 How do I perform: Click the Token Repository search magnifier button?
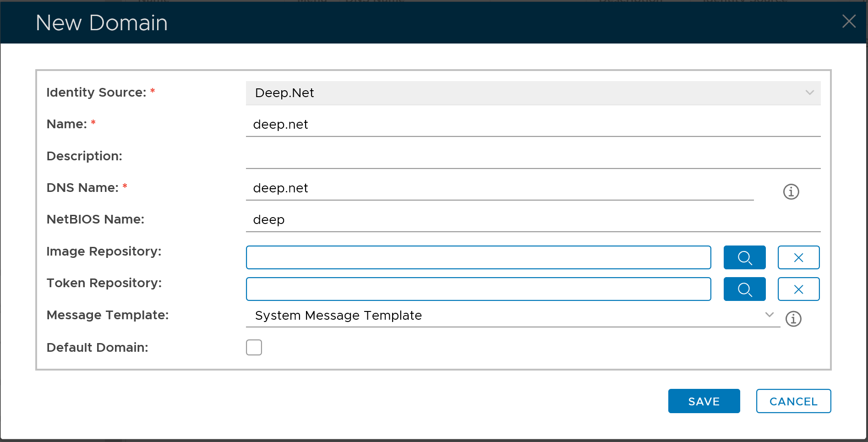744,289
